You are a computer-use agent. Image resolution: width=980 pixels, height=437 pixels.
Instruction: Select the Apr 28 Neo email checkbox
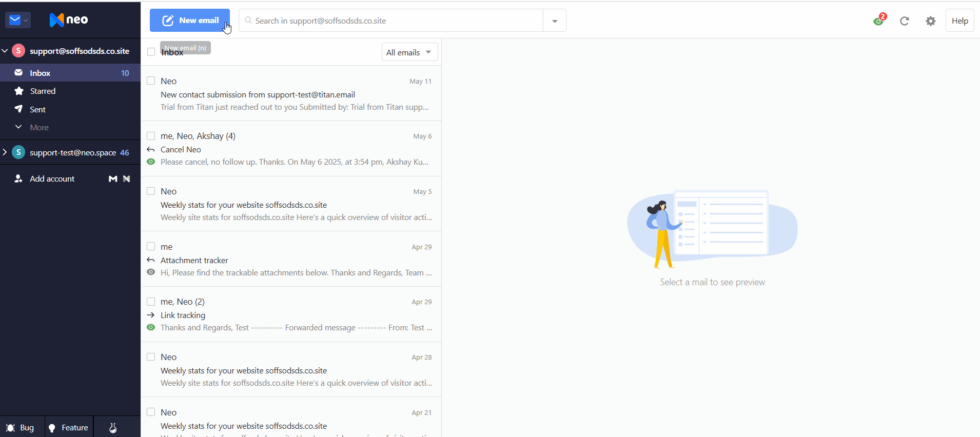click(151, 356)
